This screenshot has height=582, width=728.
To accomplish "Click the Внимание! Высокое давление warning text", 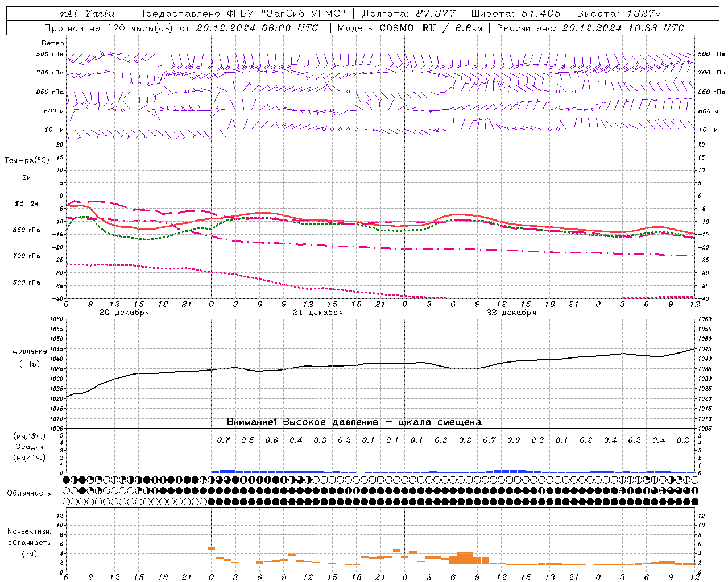I will (x=354, y=422).
